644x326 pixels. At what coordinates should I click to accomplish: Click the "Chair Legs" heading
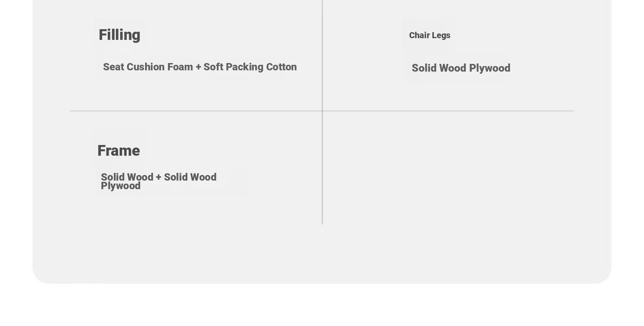430,36
